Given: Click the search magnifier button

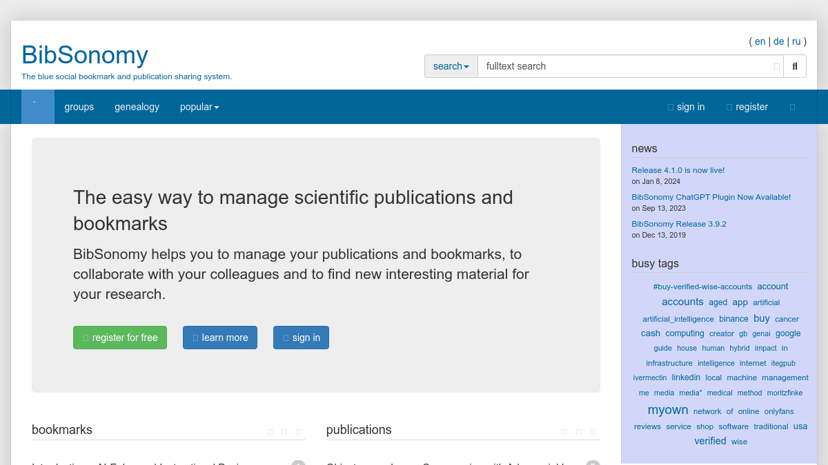Looking at the screenshot, I should coord(795,67).
